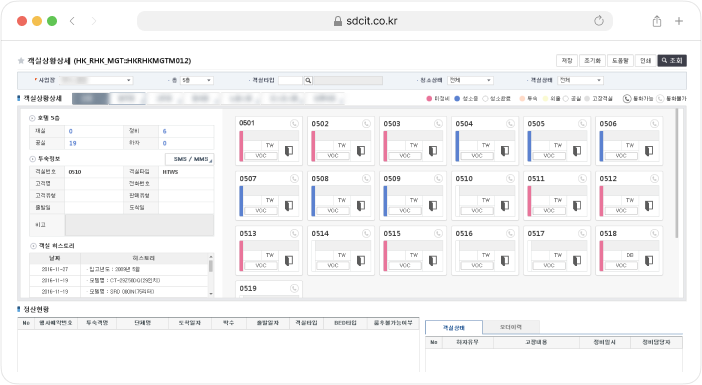Switch to the 오더이력 tab
Viewport: 702px width, 385px height.
point(511,327)
